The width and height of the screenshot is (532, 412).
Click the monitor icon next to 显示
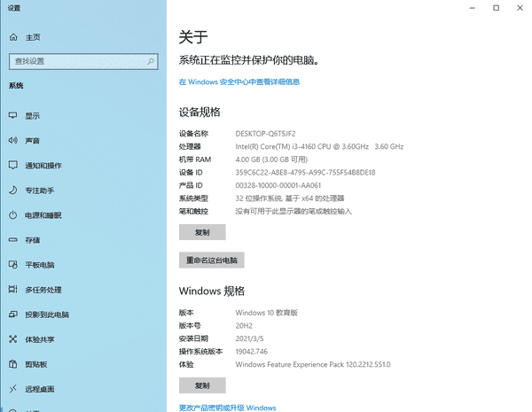13,115
